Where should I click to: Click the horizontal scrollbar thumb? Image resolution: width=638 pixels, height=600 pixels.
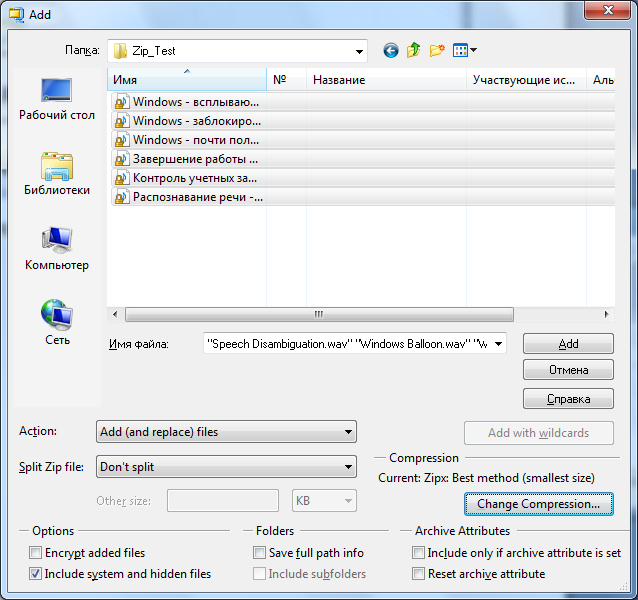[319, 314]
